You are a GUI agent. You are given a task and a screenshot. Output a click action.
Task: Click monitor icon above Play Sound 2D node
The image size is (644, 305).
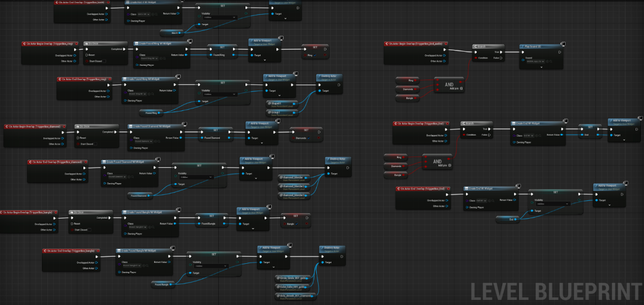564,44
